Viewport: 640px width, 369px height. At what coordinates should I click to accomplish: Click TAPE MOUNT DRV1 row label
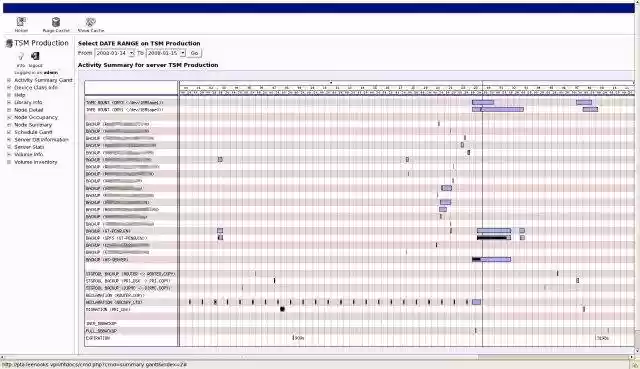125,110
